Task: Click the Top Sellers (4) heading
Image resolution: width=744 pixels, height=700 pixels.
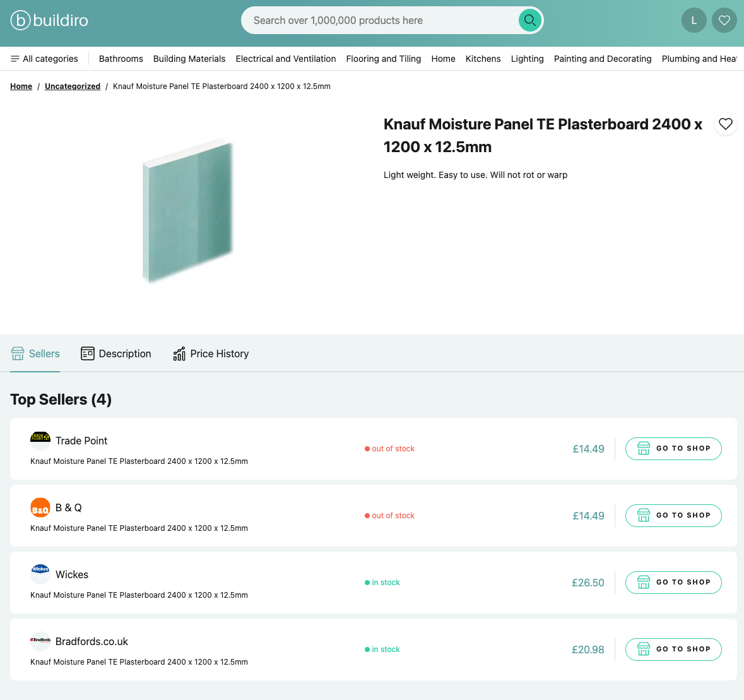Action: point(61,400)
